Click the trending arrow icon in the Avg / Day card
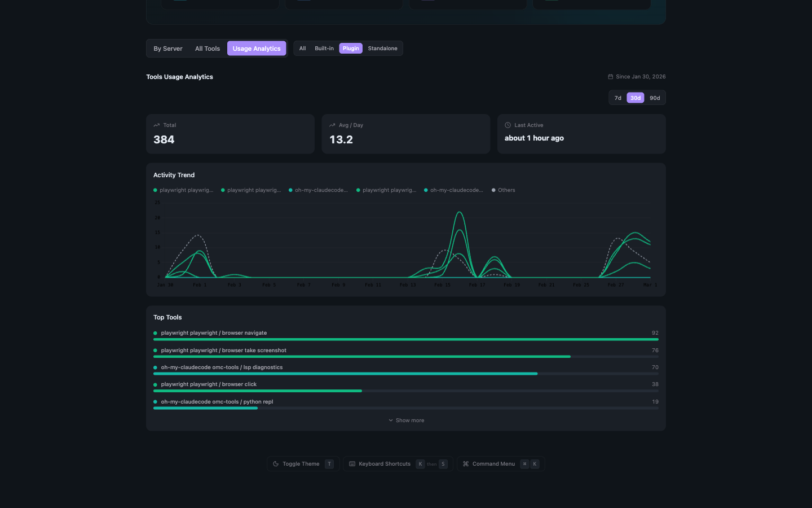This screenshot has width=812, height=508. point(332,125)
